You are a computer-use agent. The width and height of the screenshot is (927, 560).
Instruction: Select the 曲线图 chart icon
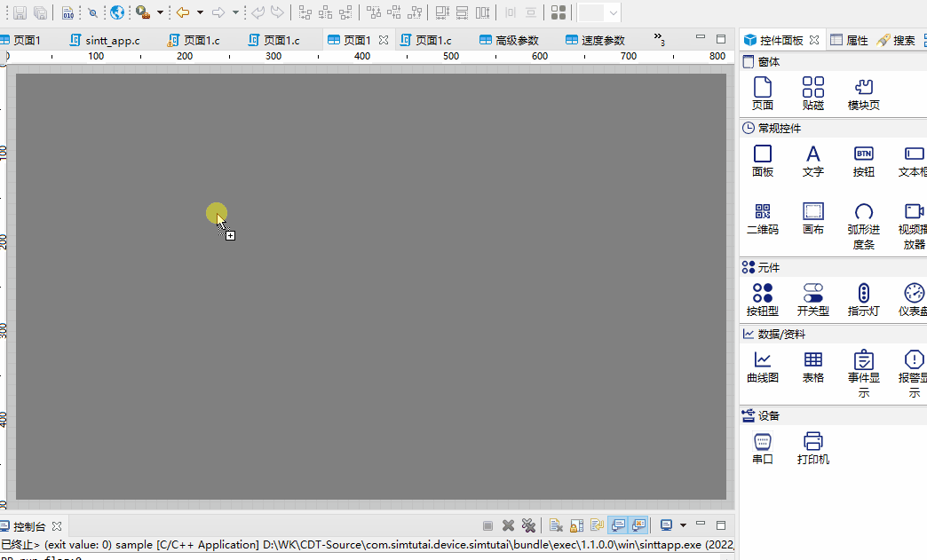761,364
